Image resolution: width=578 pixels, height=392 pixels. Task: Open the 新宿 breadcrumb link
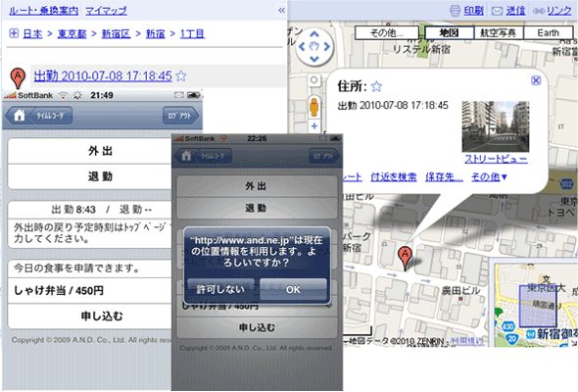tap(155, 34)
